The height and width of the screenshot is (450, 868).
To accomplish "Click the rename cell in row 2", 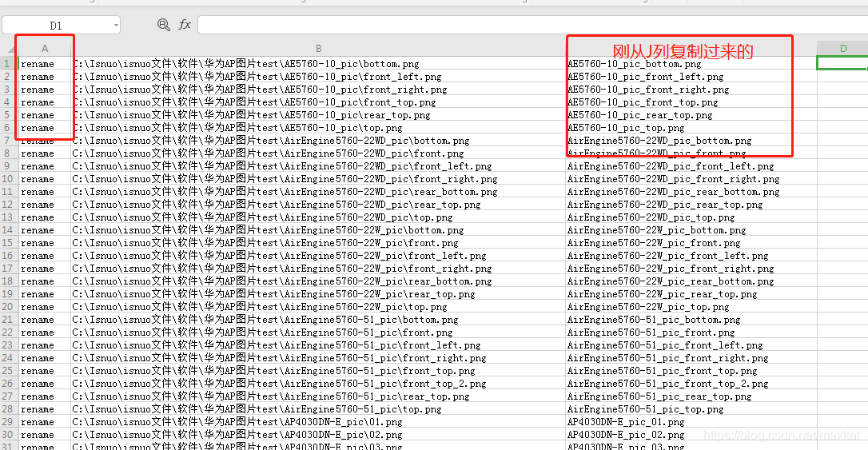I will point(45,77).
